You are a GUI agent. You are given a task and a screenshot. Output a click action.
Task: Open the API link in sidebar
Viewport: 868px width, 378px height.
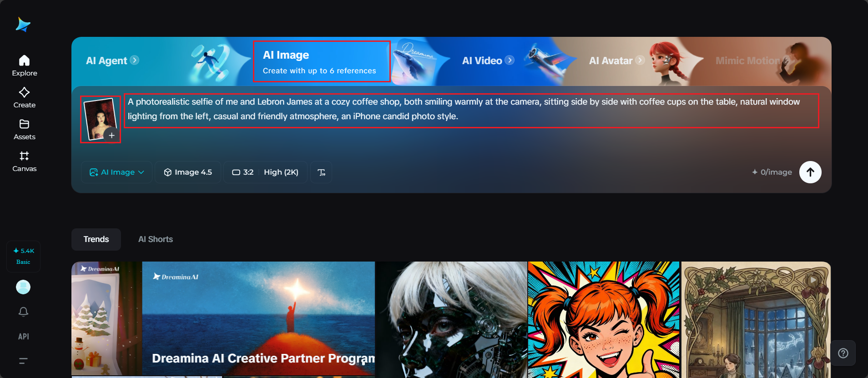coord(24,337)
